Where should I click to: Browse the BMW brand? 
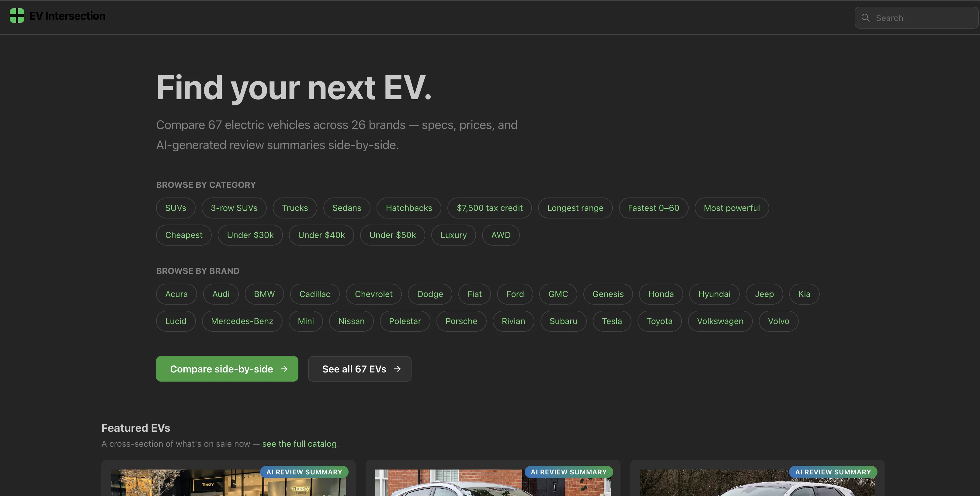[264, 294]
